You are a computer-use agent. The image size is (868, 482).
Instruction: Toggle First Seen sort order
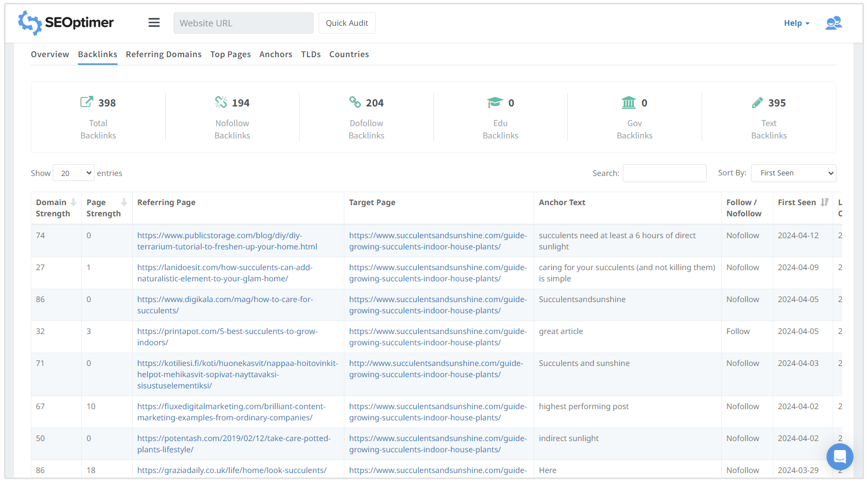click(x=824, y=202)
